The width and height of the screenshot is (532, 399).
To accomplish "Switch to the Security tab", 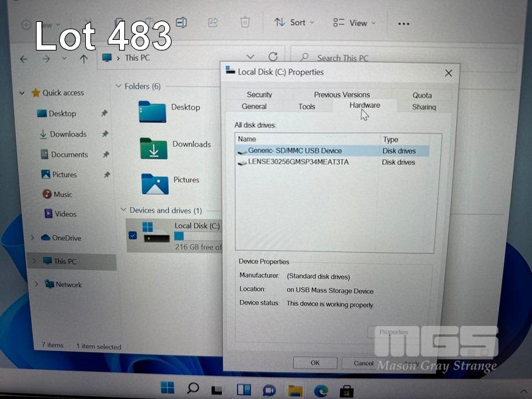I will (259, 95).
